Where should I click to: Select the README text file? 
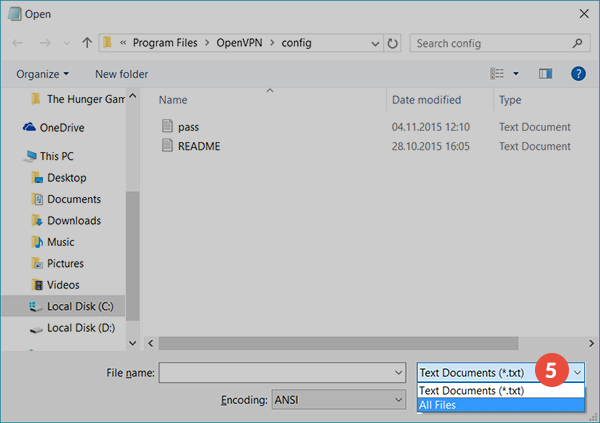tap(198, 146)
